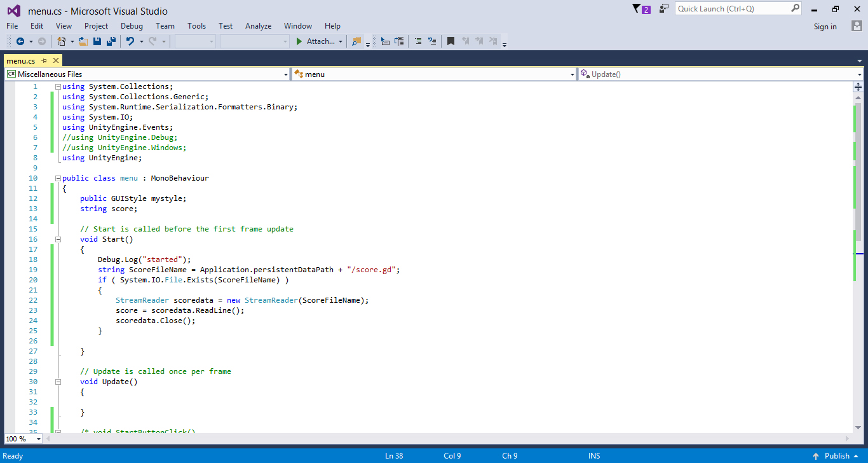The width and height of the screenshot is (868, 463).
Task: Click the Navigate Backward arrow icon
Action: (x=20, y=41)
